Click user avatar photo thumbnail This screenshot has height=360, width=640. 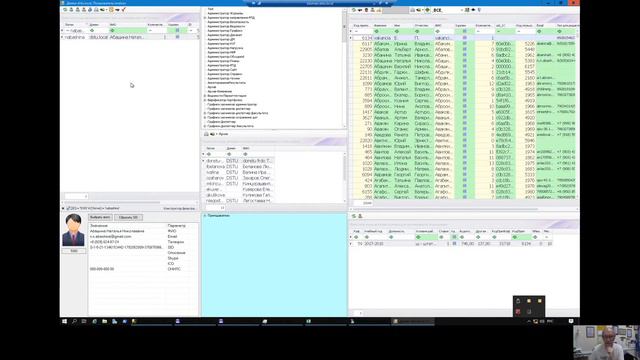coord(73,230)
